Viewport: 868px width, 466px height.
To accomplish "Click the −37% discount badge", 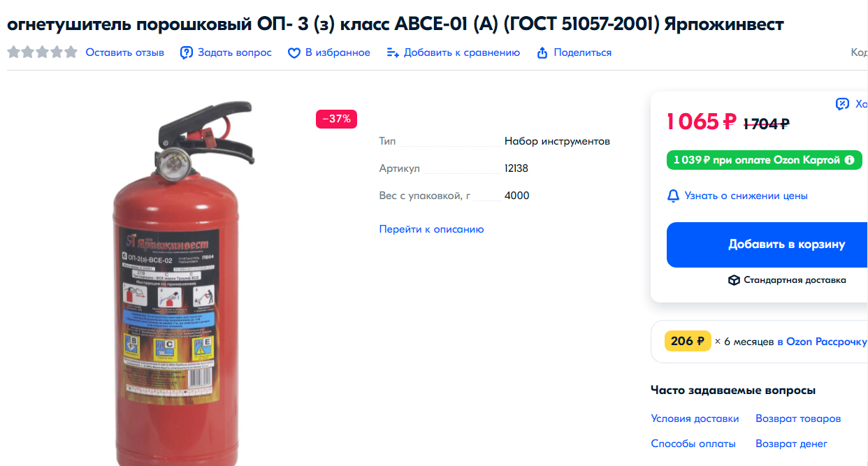I will 336,119.
